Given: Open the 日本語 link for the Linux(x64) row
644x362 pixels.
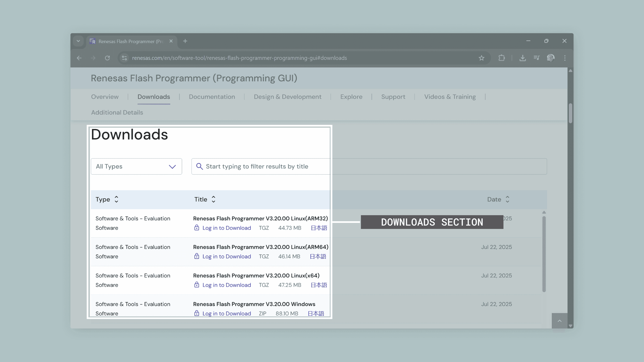Looking at the screenshot, I should coord(319,285).
